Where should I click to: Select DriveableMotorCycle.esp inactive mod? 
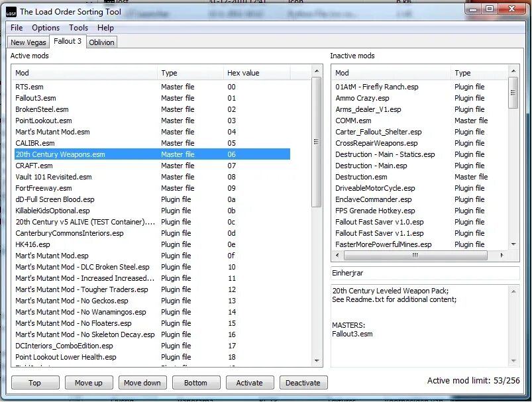420,188
